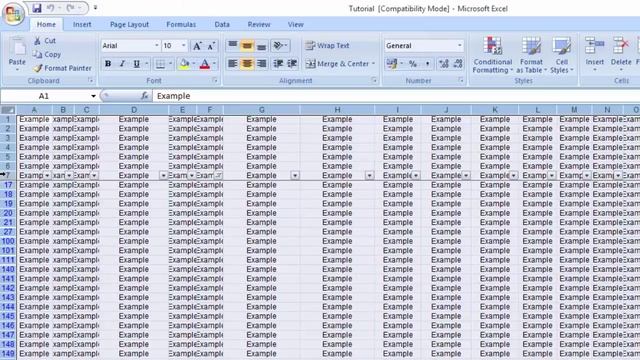Enable Wrap Text
Screen dimensions: 640x360
point(327,46)
